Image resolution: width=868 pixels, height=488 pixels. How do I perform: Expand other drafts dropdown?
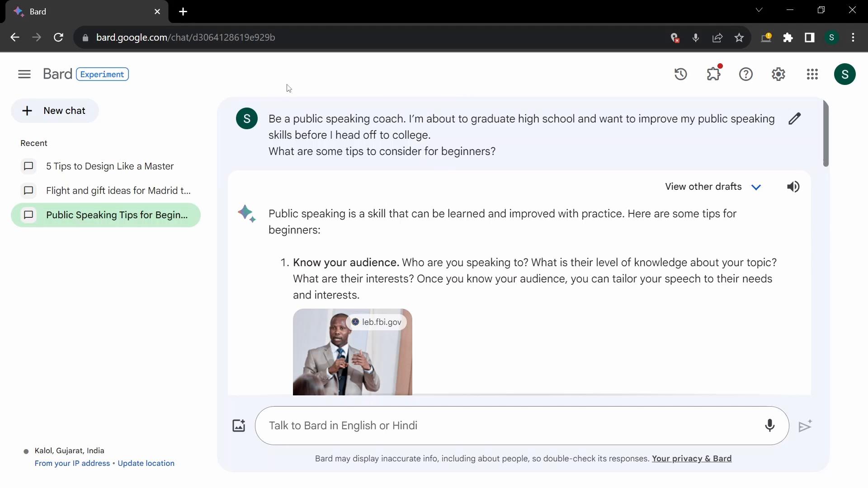(755, 187)
